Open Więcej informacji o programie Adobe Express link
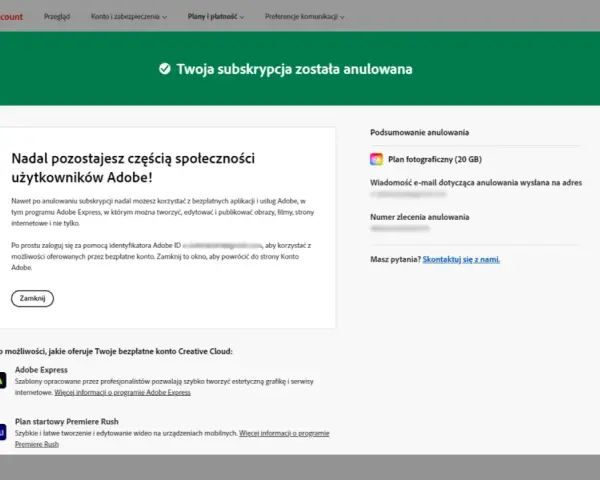Screen dimensions: 600x480 122,392
